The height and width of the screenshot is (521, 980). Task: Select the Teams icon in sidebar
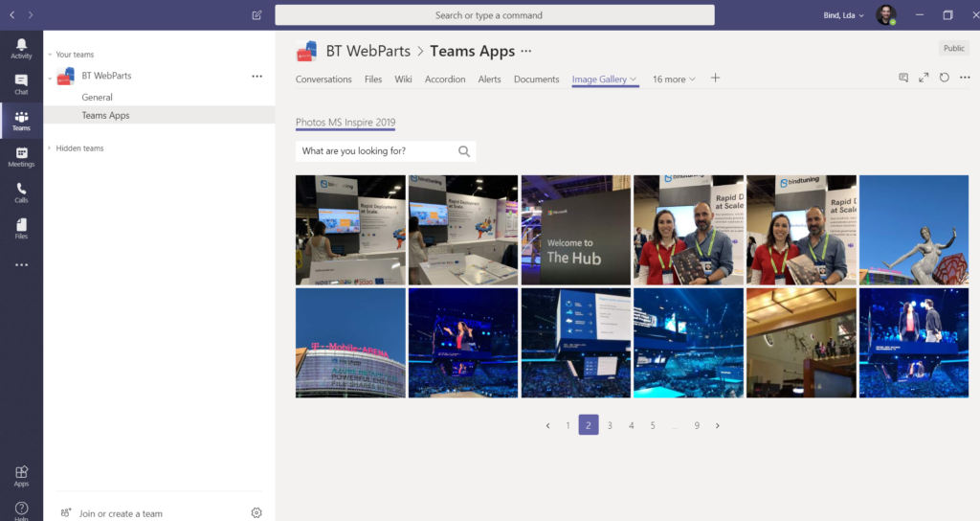click(21, 120)
